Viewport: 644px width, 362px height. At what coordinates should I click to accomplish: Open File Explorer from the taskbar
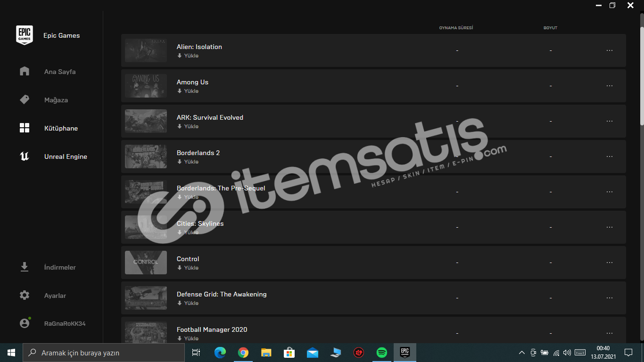(x=266, y=353)
